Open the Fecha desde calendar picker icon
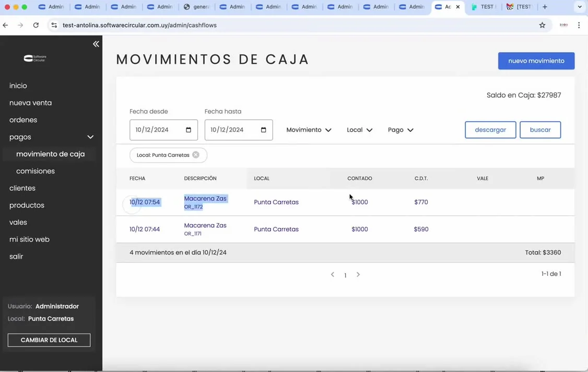The width and height of the screenshot is (588, 372). pos(188,130)
